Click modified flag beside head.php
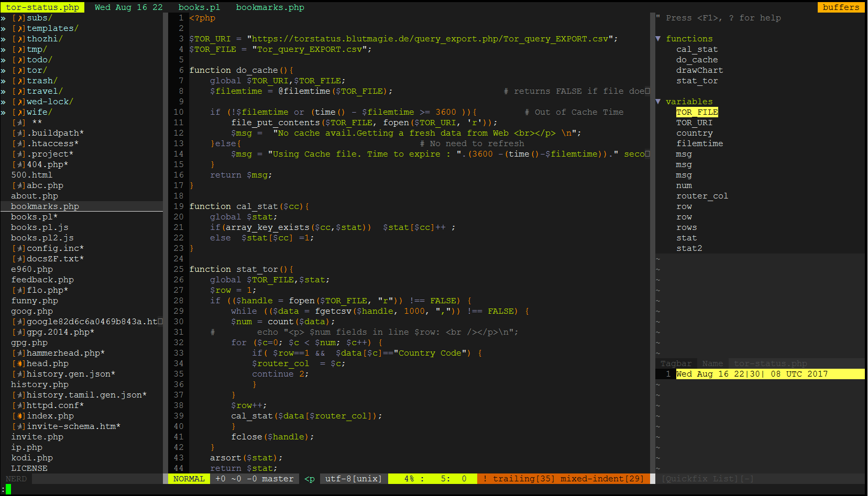Viewport: 868px width, 496px height. [19, 363]
